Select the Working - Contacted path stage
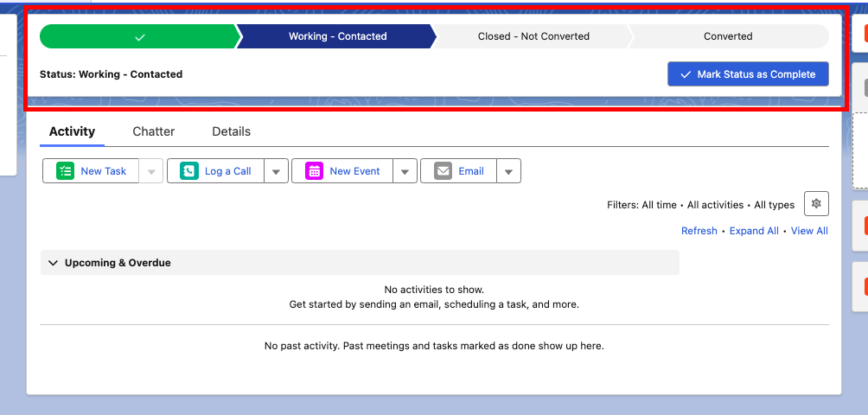This screenshot has height=415, width=868. tap(338, 36)
